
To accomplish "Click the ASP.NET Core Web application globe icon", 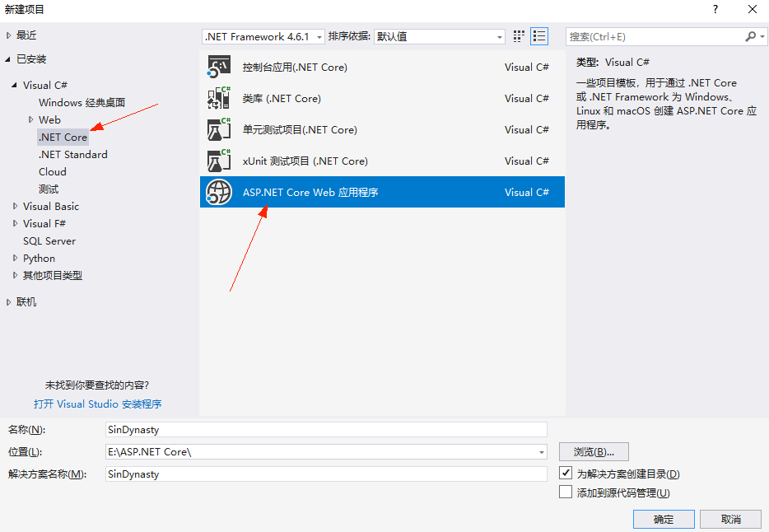I will (219, 193).
